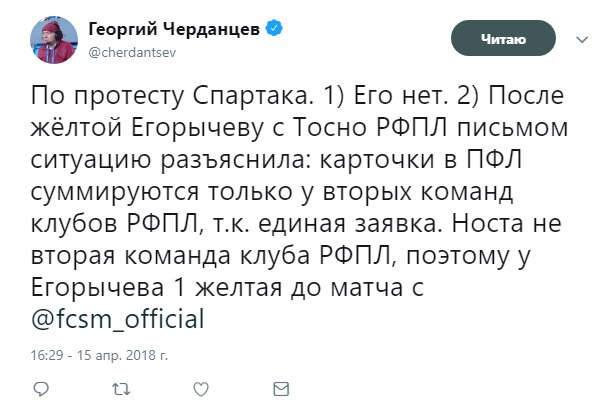The height and width of the screenshot is (410, 600).
Task: Click the reply speech bubble icon
Action: (x=43, y=388)
